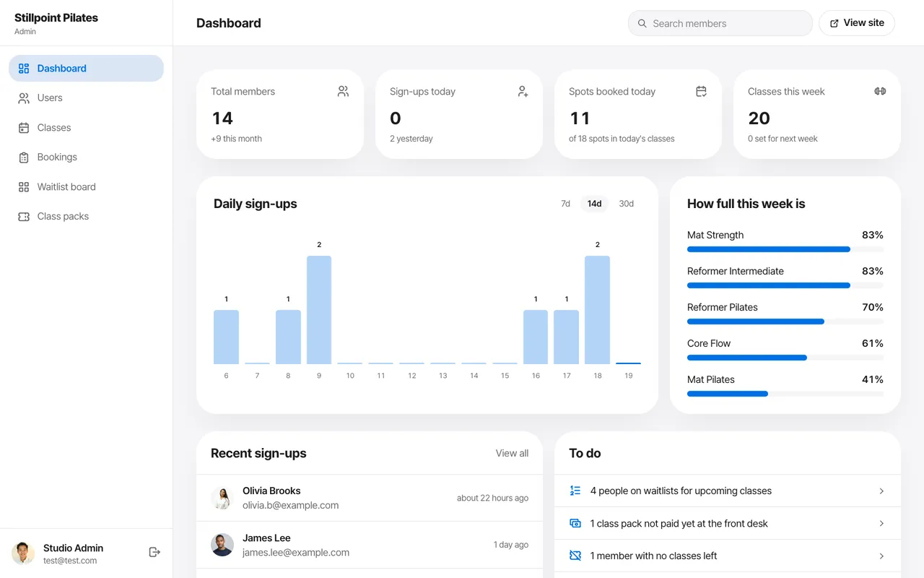Open chevron for member with no classes
Screen dimensions: 924x578
tap(881, 556)
